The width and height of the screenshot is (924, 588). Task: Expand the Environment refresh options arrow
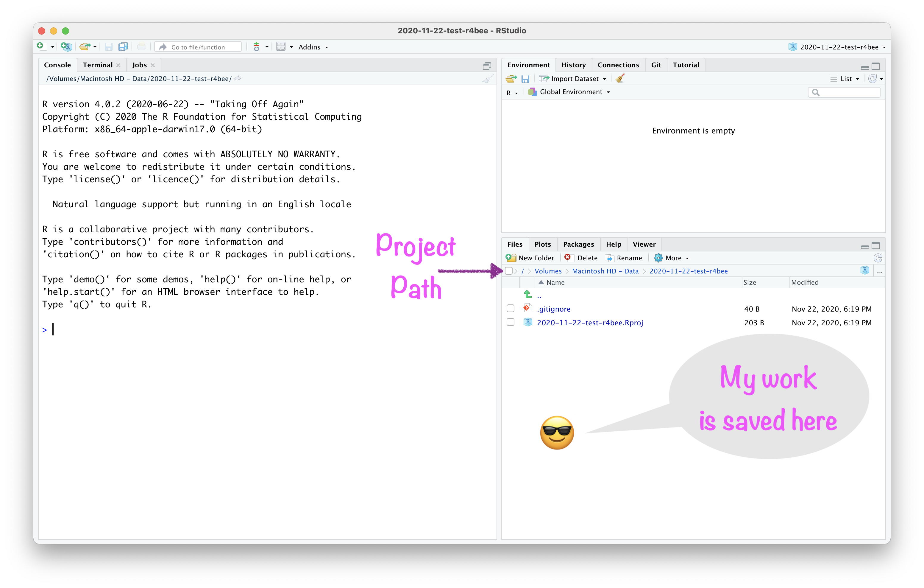tap(881, 79)
